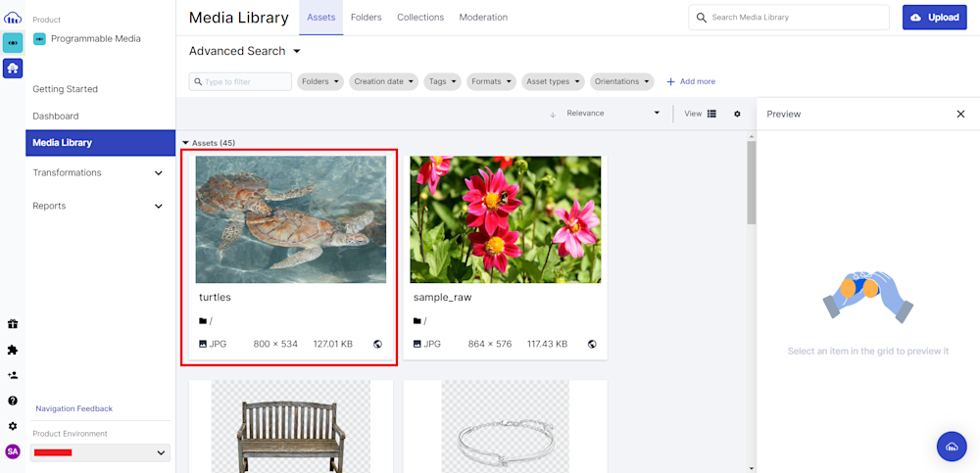The height and width of the screenshot is (473, 980).
Task: Click the 800 × 534 dimensions text
Action: tap(275, 344)
